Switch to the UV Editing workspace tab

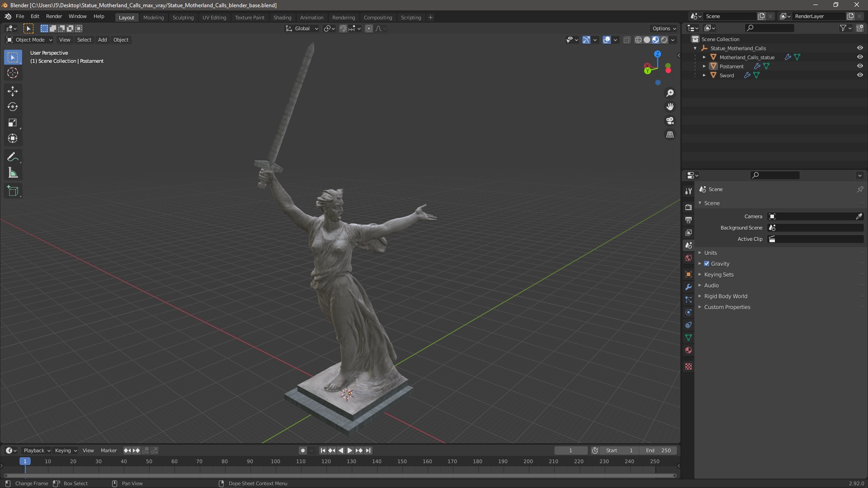[214, 18]
